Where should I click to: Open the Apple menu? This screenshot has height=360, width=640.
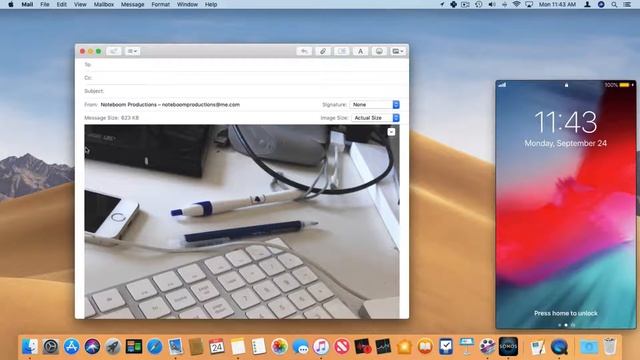point(11,4)
